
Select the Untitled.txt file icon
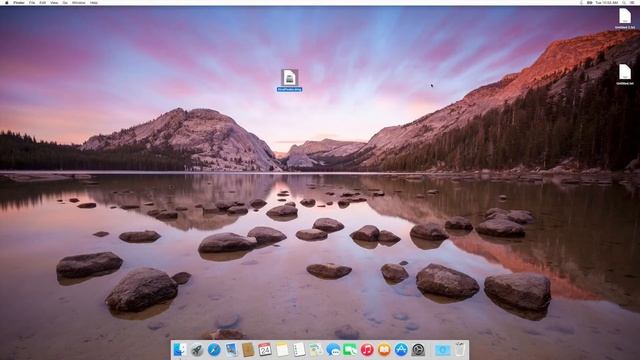(x=625, y=72)
